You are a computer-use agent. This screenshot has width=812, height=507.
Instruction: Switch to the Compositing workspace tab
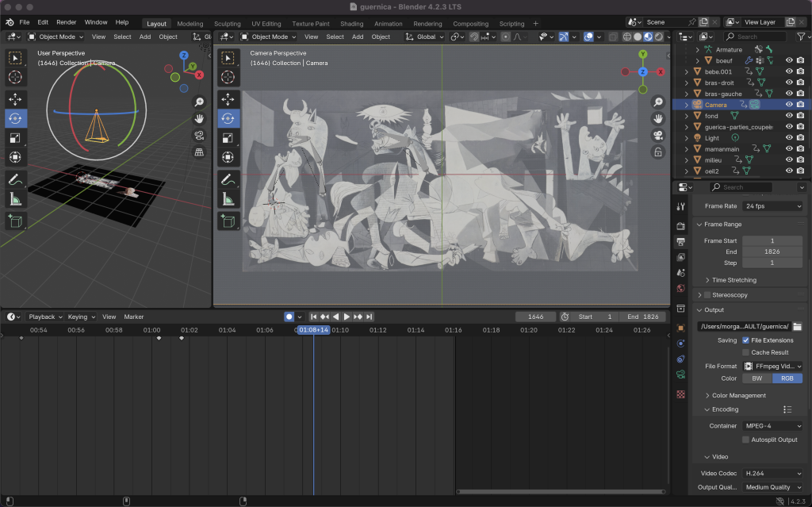[x=470, y=24]
